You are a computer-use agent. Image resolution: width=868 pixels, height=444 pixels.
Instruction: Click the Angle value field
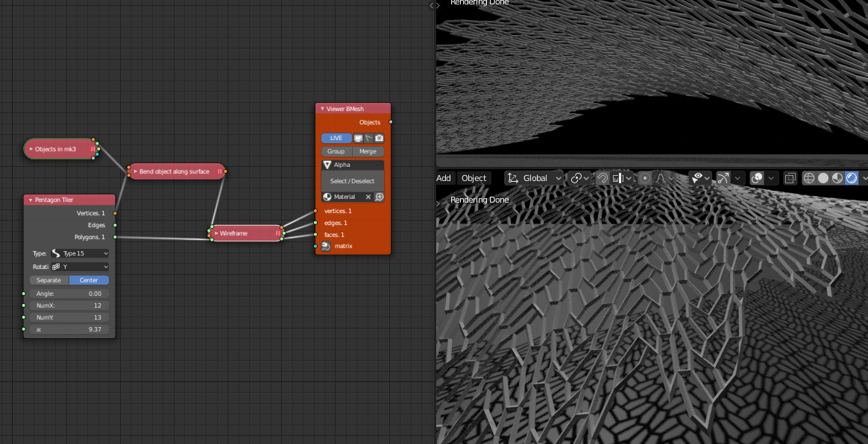69,294
